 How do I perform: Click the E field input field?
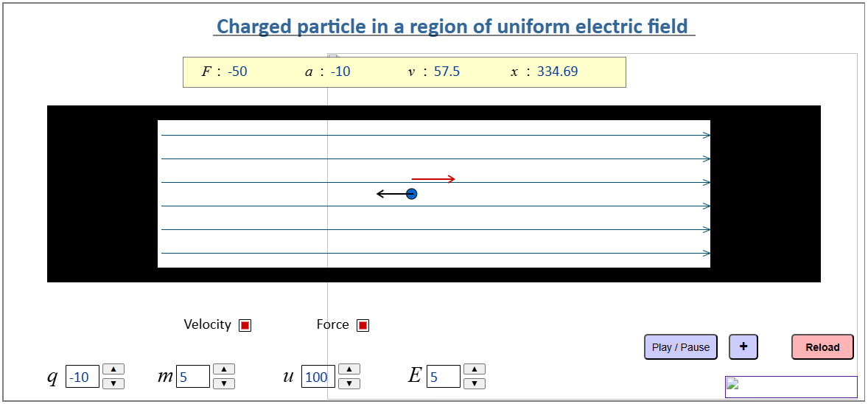point(443,377)
